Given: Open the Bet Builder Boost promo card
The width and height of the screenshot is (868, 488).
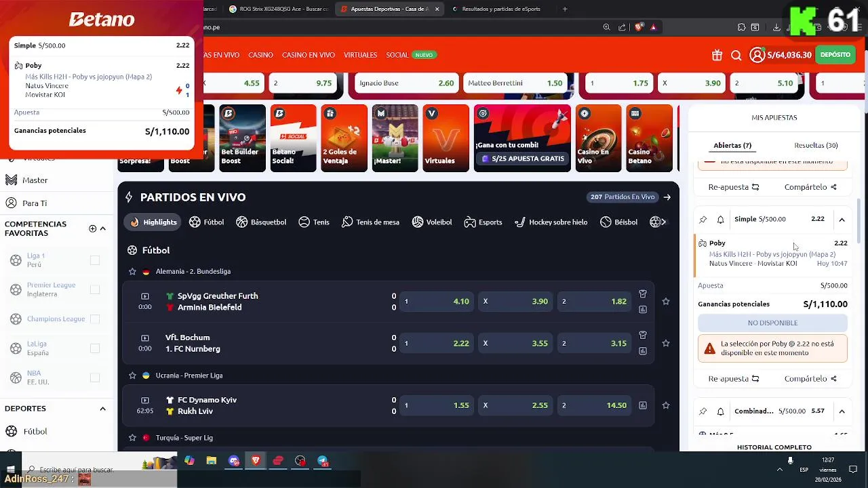Looking at the screenshot, I should (x=242, y=138).
